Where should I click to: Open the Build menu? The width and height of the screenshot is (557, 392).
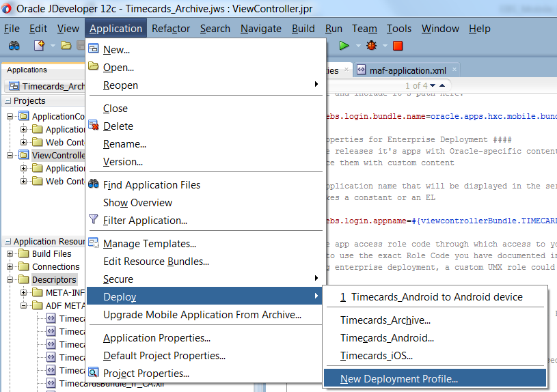303,29
